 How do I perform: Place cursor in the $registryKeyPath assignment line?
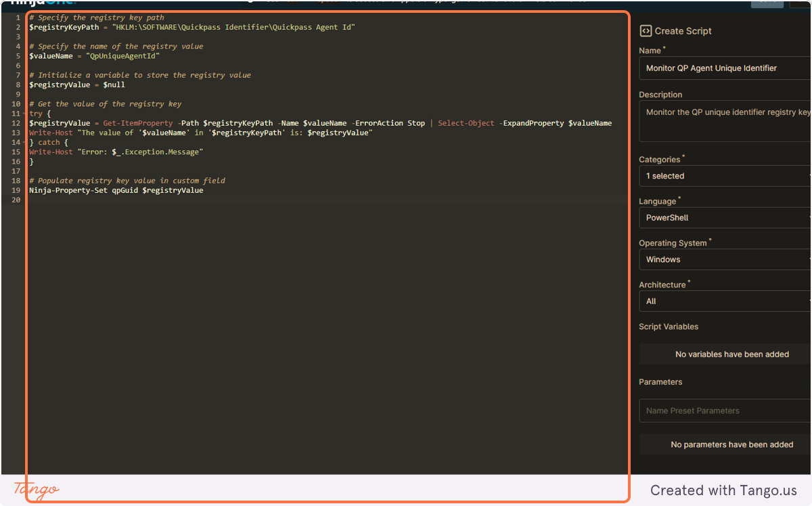click(x=192, y=27)
